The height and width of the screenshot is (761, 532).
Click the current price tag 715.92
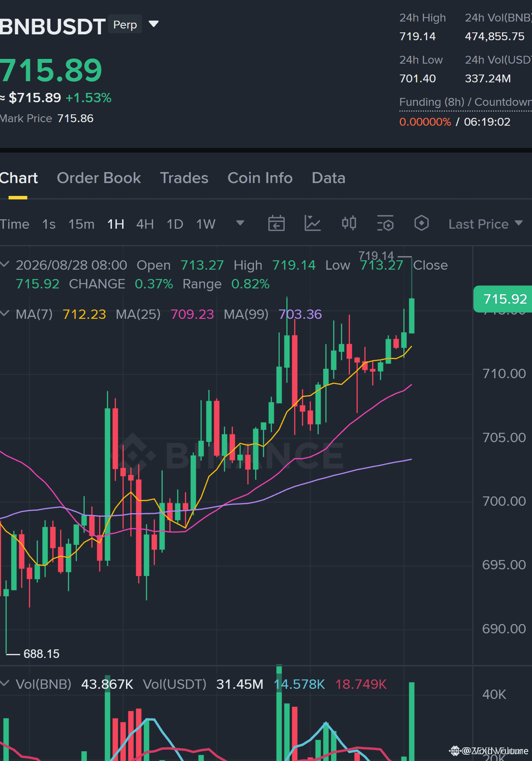502,299
